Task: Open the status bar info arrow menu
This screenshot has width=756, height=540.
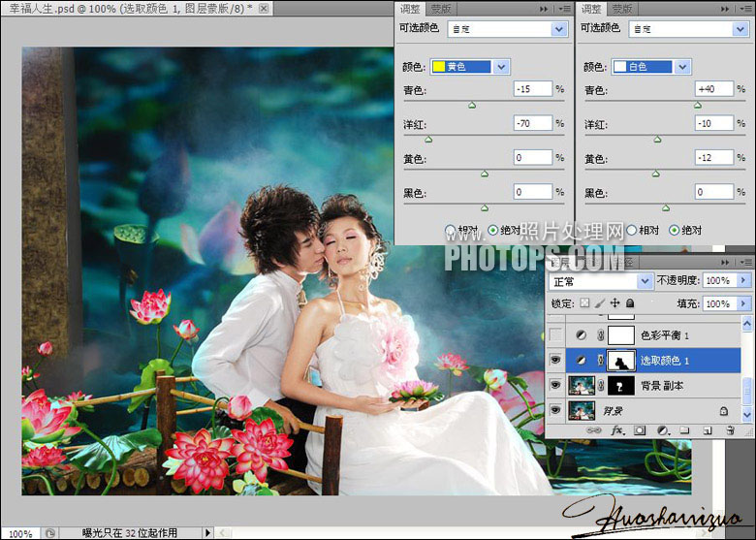Action: click(207, 533)
